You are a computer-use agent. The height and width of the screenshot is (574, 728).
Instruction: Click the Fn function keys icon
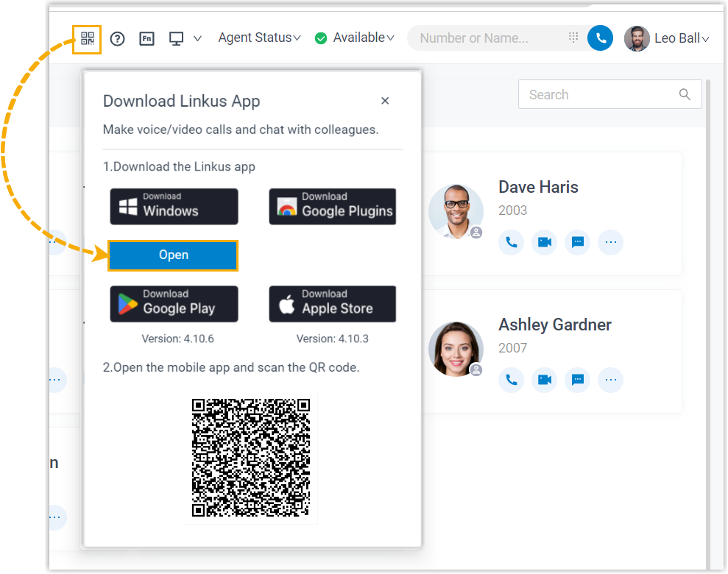[x=146, y=38]
